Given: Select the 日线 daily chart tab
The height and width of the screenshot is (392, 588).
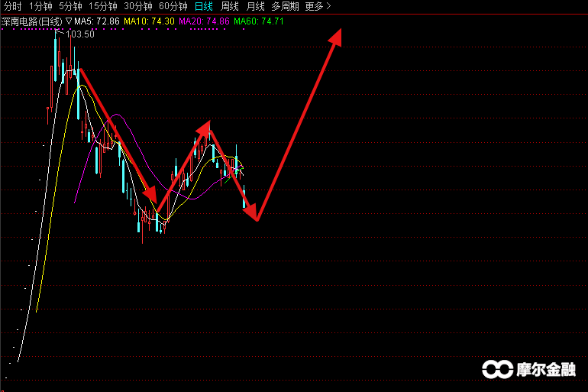Looking at the screenshot, I should click(204, 6).
